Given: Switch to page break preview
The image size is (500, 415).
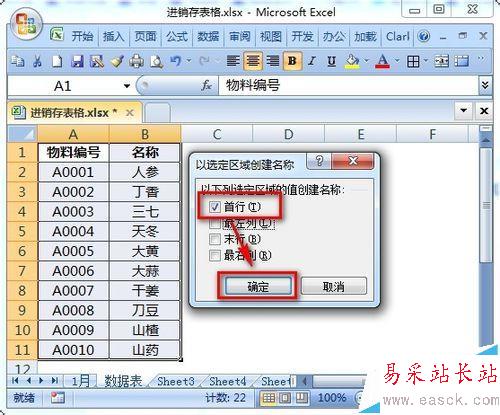Looking at the screenshot, I should pos(301,397).
